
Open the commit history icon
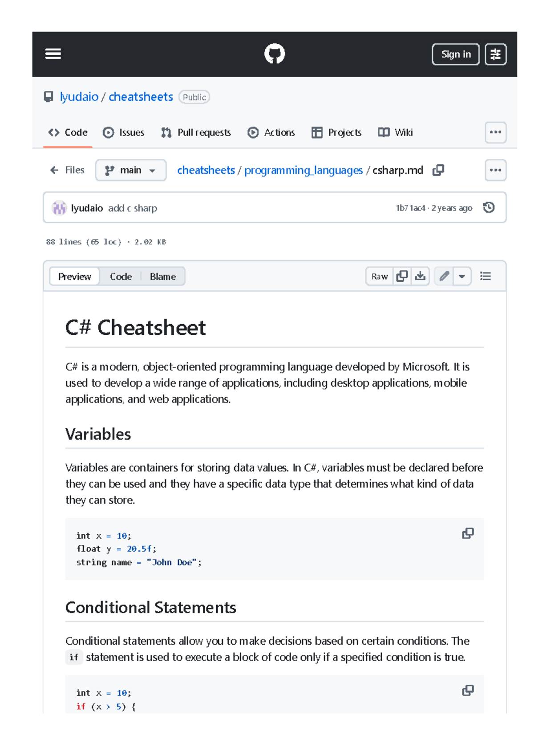point(489,207)
